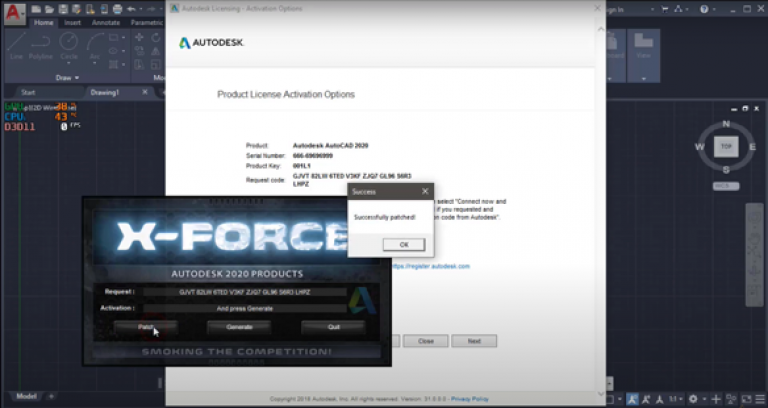Click the Autodesk App Store cart icon
Screen dimensions: 768x408
point(665,9)
